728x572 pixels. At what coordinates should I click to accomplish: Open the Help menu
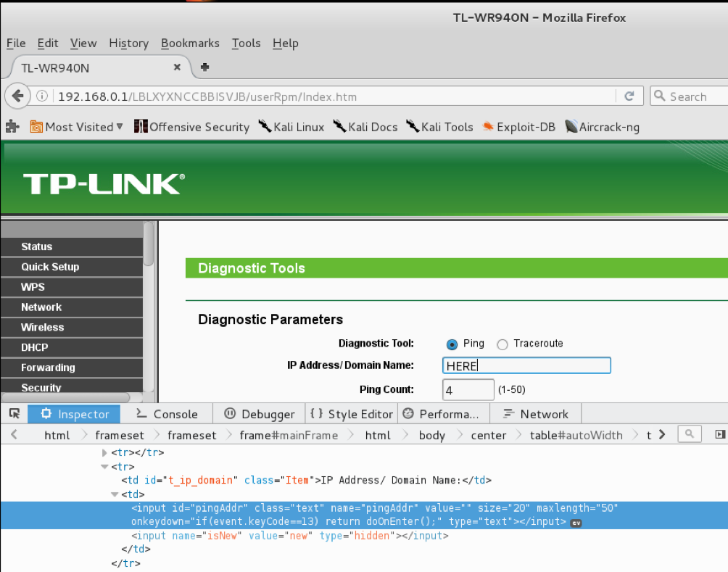pyautogui.click(x=285, y=43)
